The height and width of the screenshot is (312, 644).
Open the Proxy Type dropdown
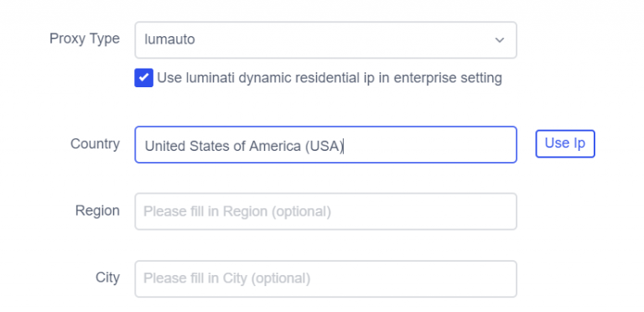(325, 39)
